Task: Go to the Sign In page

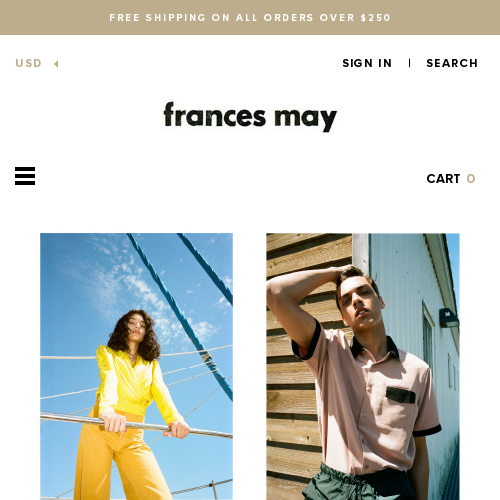Action: click(x=367, y=63)
